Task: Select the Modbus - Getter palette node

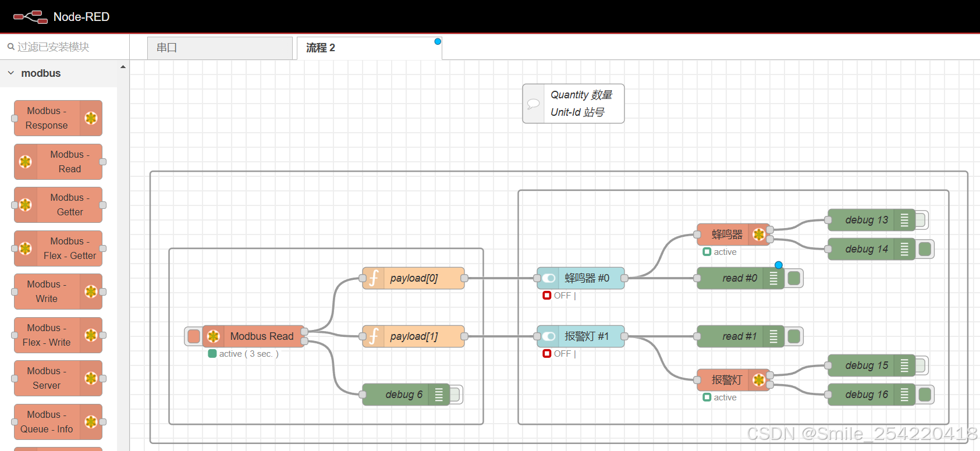Action: pos(58,205)
